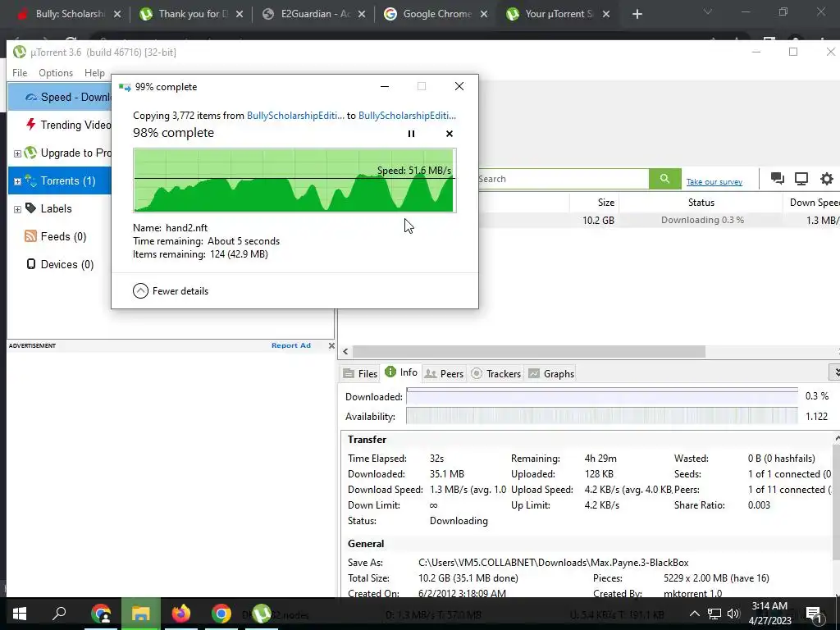Expand the Torrents (1) tree node
Screen dimensions: 840x630
coord(17,181)
